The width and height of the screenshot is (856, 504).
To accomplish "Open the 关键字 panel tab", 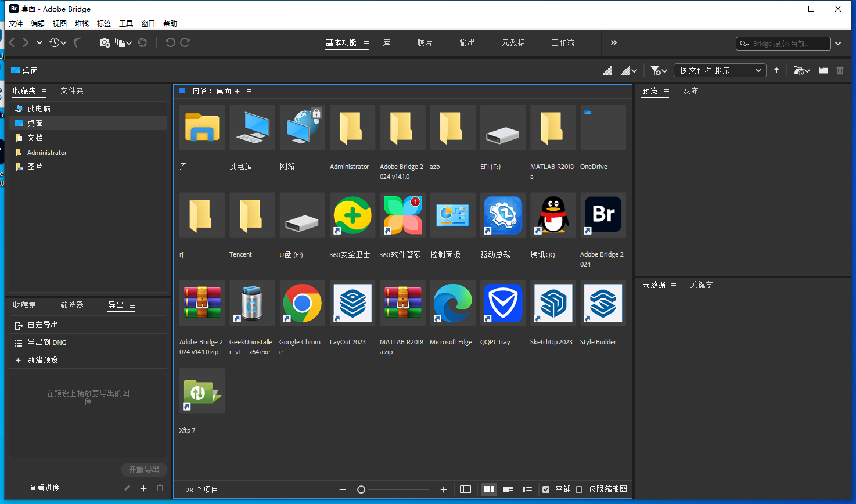I will pyautogui.click(x=702, y=285).
